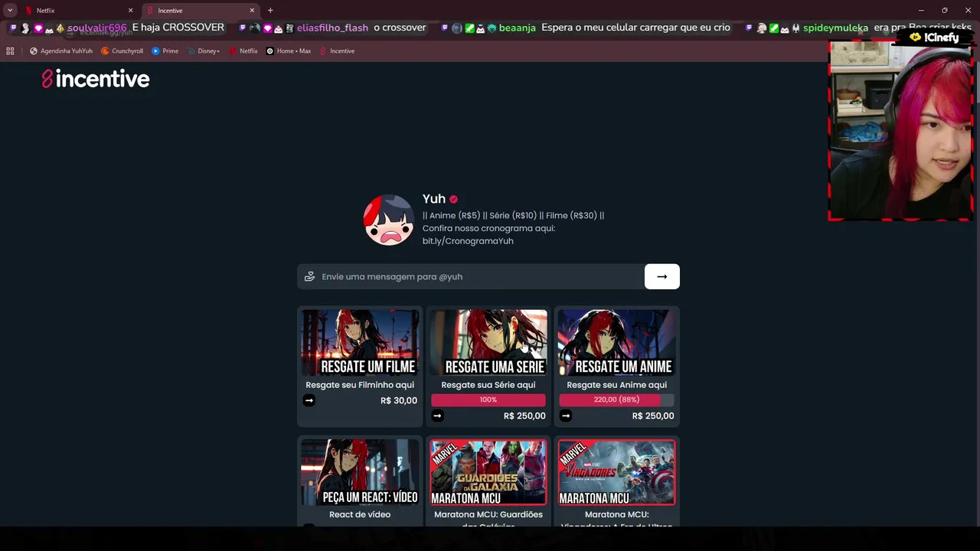Click the incentive logo at top left
The image size is (980, 551).
(96, 79)
